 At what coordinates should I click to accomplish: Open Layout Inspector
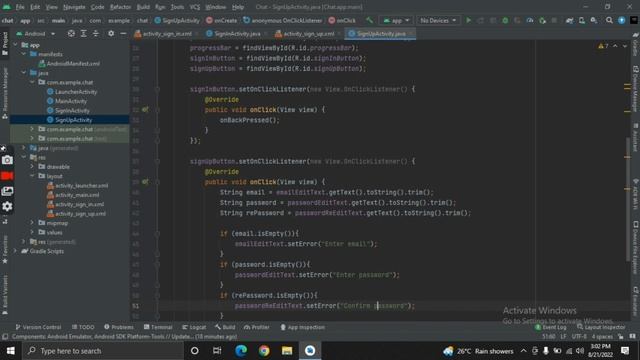tap(601, 327)
